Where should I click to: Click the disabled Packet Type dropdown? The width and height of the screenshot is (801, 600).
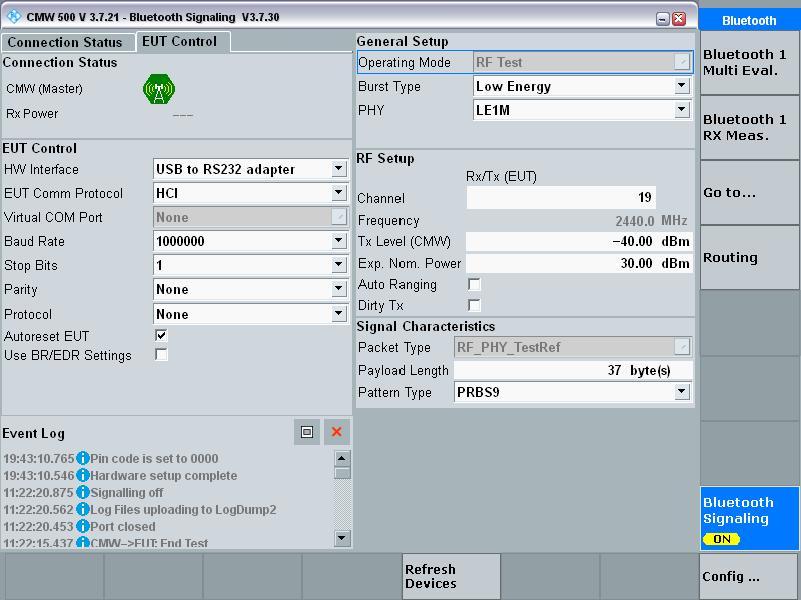(x=573, y=347)
